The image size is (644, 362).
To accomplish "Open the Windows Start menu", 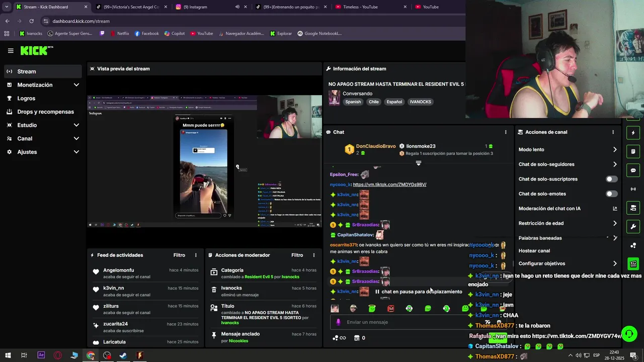I will [8, 355].
